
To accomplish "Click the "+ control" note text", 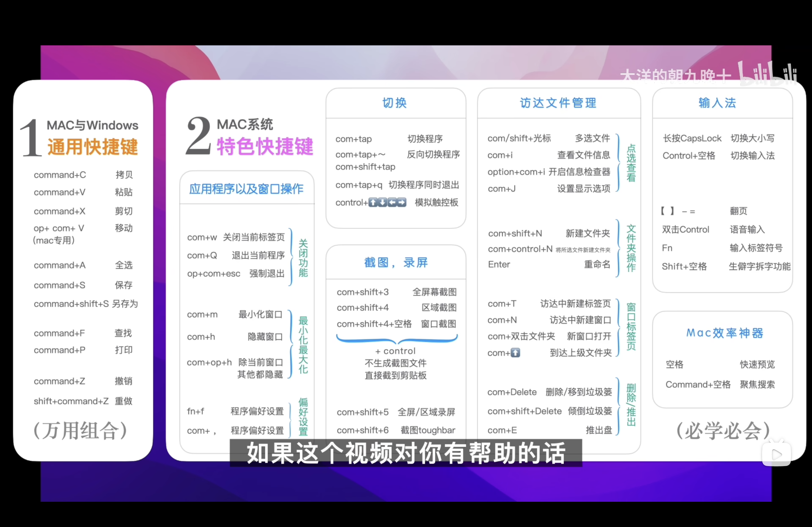I will pyautogui.click(x=396, y=351).
